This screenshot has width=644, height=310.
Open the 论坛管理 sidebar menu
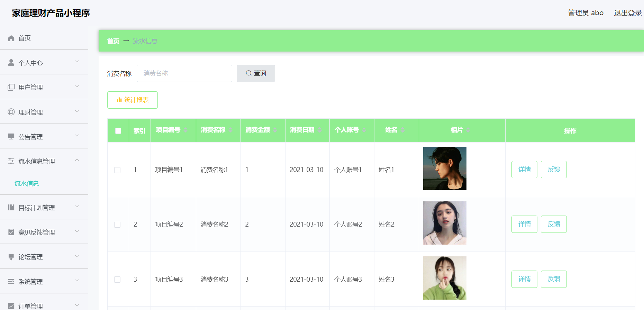[x=44, y=257]
